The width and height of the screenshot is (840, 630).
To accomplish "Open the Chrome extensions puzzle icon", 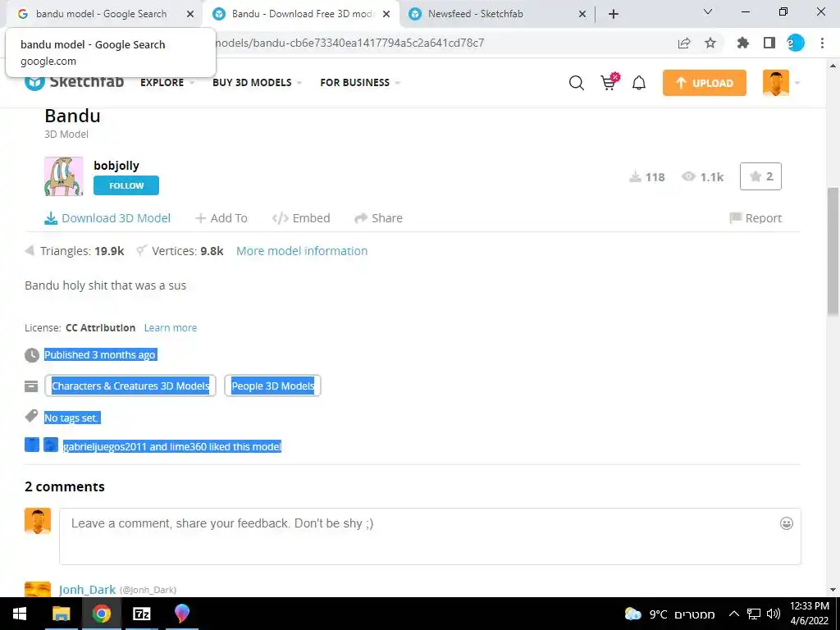I will click(743, 43).
